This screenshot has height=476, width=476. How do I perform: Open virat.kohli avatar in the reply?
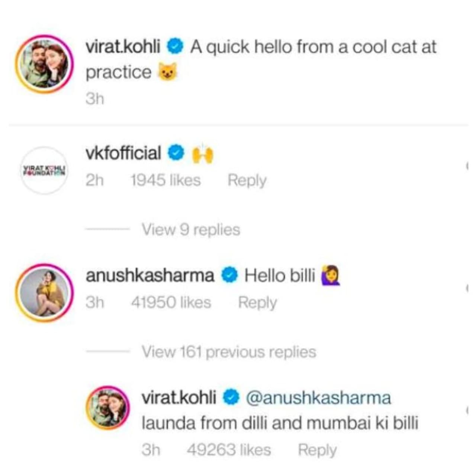[x=108, y=408]
